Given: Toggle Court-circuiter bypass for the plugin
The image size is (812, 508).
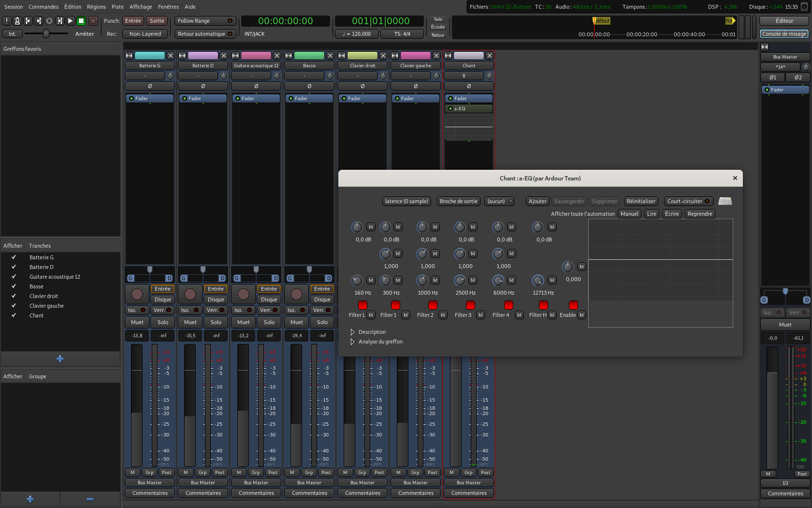Looking at the screenshot, I should point(688,201).
